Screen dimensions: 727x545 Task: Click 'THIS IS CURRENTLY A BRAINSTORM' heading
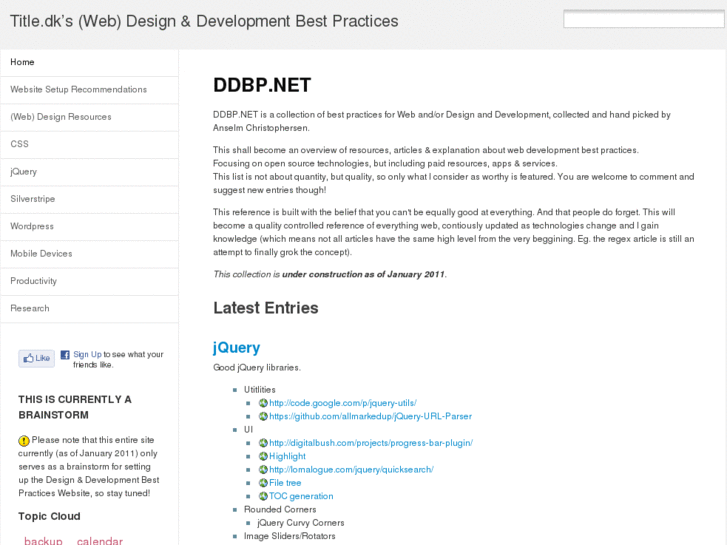tap(75, 407)
